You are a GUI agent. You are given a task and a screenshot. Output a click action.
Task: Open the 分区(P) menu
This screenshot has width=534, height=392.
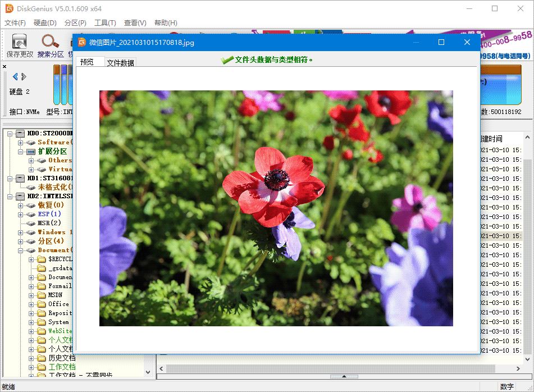(x=75, y=23)
